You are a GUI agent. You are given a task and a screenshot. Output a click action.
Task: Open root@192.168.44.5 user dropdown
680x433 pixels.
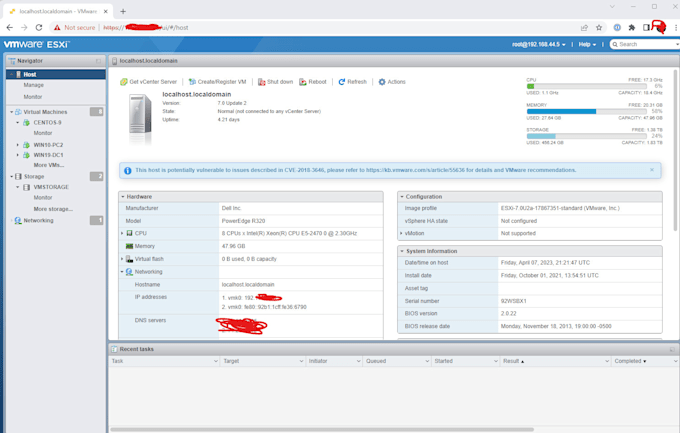539,44
